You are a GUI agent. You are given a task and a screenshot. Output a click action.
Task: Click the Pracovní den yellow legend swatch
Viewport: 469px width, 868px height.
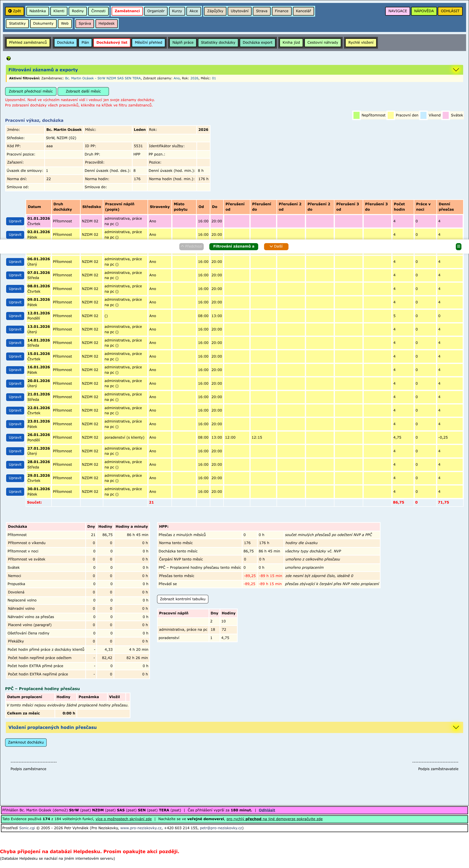[x=391, y=115]
